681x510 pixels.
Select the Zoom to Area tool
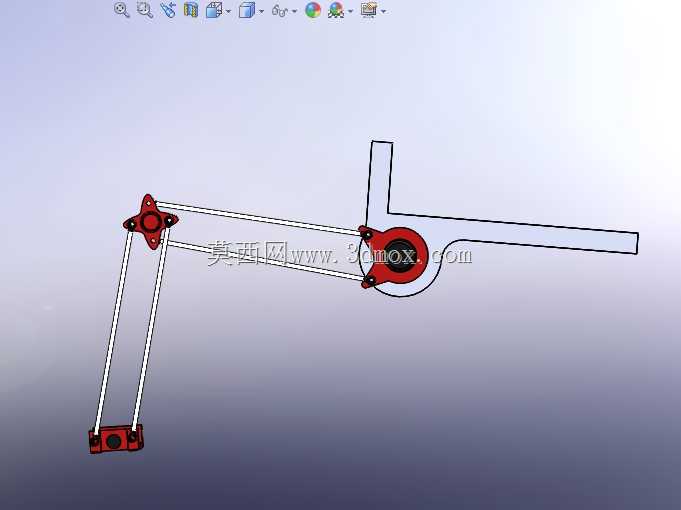pos(145,10)
